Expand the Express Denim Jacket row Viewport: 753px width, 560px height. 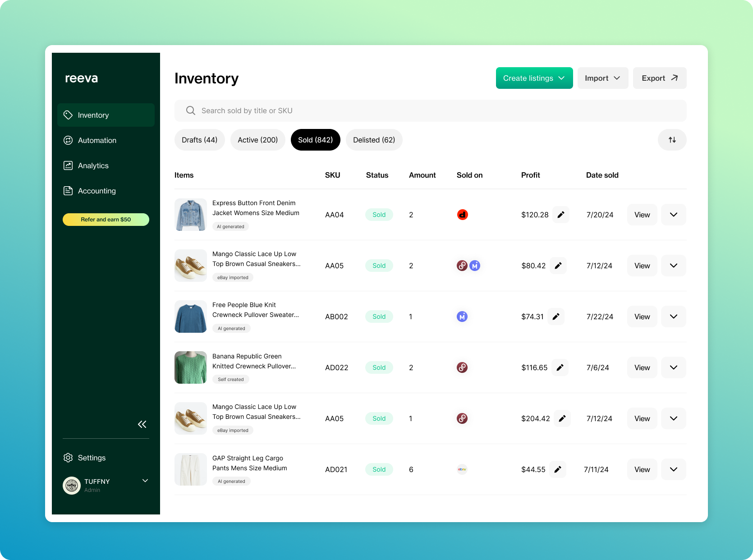click(x=673, y=215)
